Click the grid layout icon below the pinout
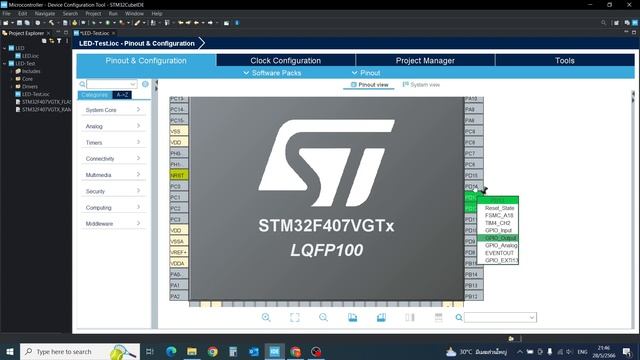The image size is (640, 360). click(438, 317)
